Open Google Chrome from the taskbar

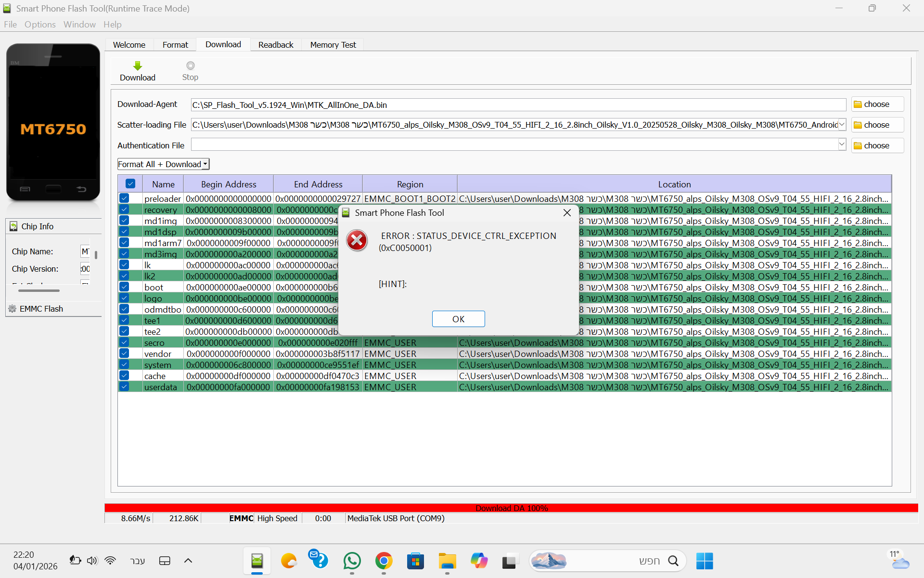384,561
